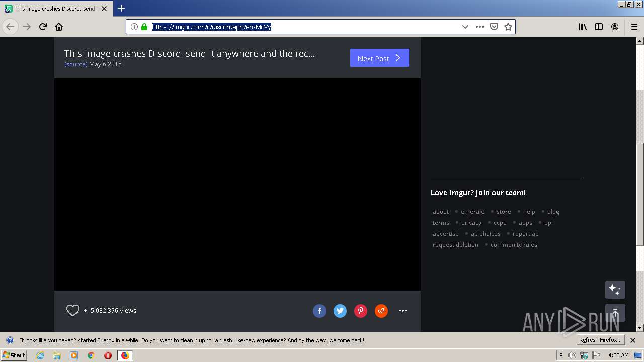644x362 pixels.
Task: Share post on Twitter
Action: click(340, 311)
